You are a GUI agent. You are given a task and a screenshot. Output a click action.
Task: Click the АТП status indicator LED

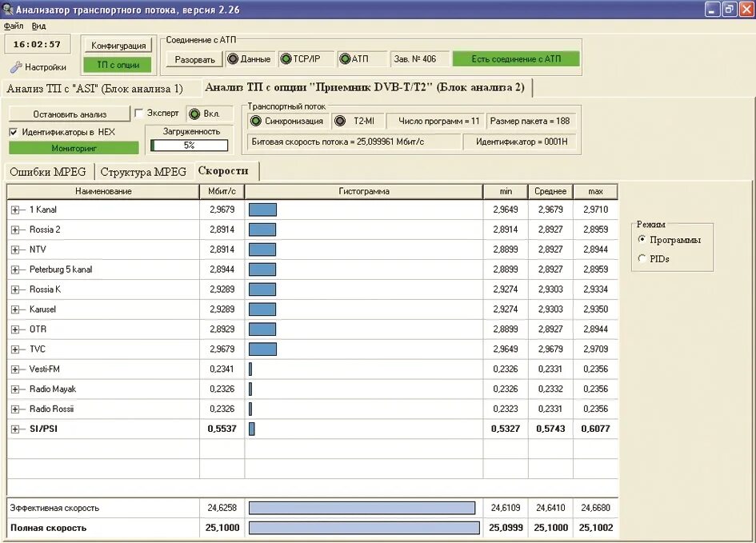[x=345, y=59]
